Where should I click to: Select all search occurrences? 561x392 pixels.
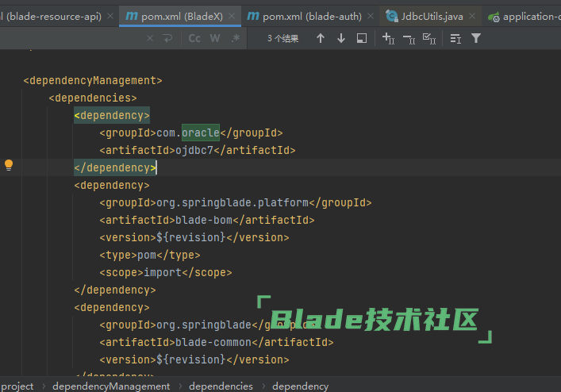(x=429, y=38)
